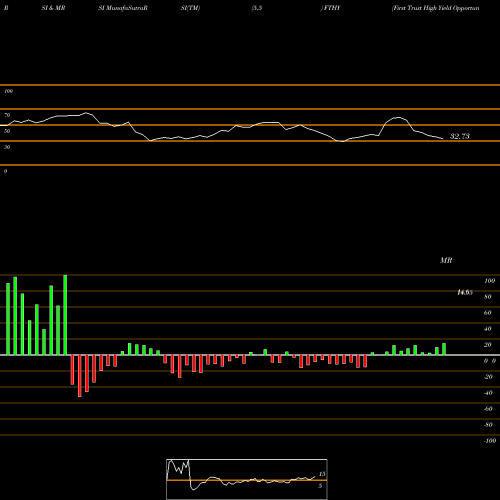This screenshot has width=500, height=500.
Task: Open the mini overview chart thumbnail at the bottom
Action: [247, 479]
